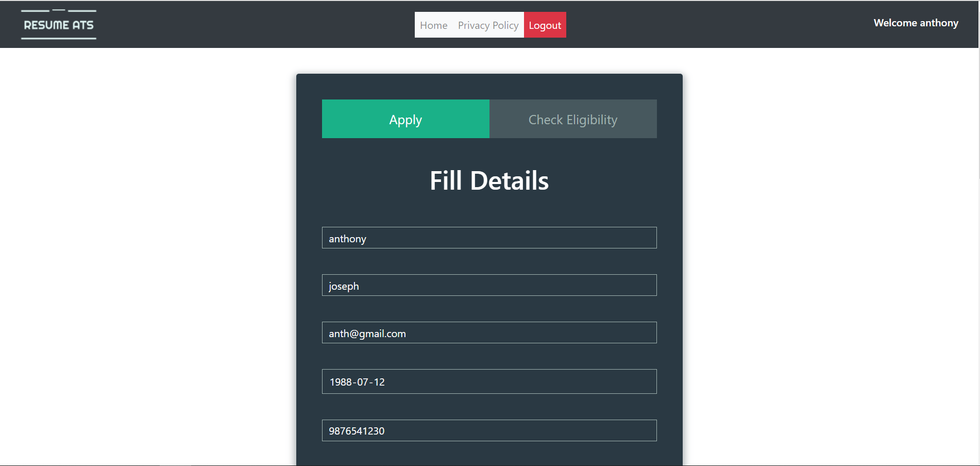980x466 pixels.
Task: Click the Resume ATS logo
Action: tap(58, 24)
